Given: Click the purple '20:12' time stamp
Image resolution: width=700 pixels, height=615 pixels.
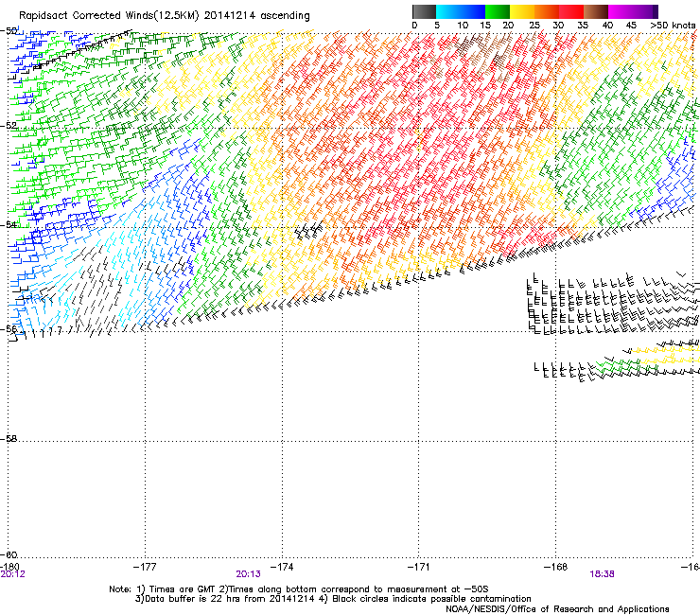Looking at the screenshot, I should point(13,574).
